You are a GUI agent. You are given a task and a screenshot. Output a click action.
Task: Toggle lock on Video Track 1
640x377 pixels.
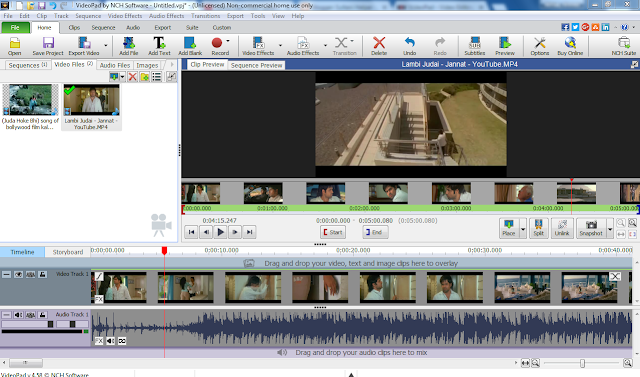tap(42, 275)
